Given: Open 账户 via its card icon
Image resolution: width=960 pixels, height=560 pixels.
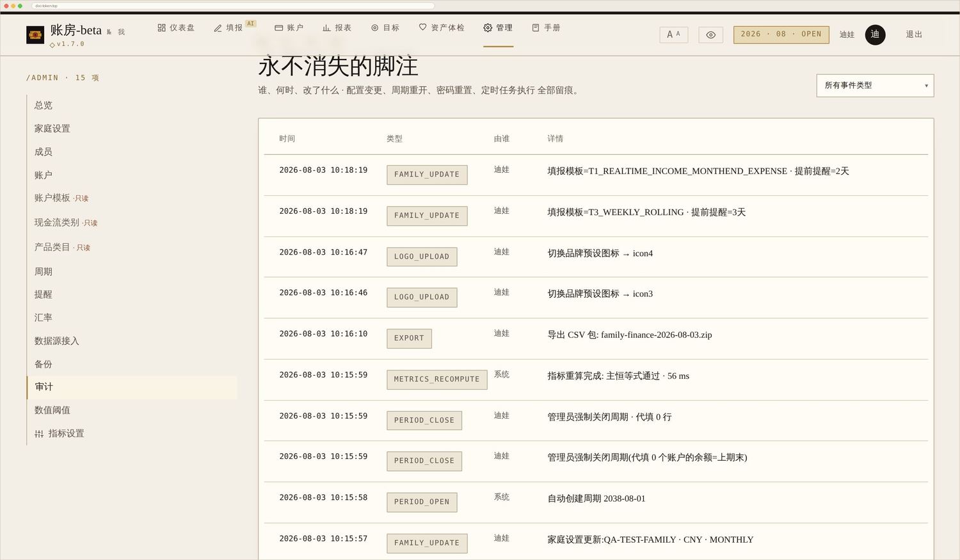Looking at the screenshot, I should click(278, 28).
